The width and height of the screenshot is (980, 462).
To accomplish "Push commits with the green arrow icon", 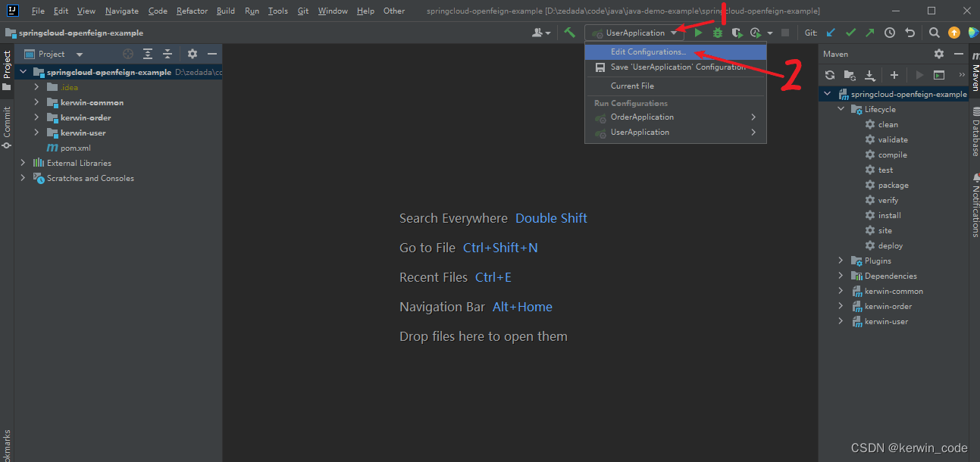I will [x=869, y=33].
